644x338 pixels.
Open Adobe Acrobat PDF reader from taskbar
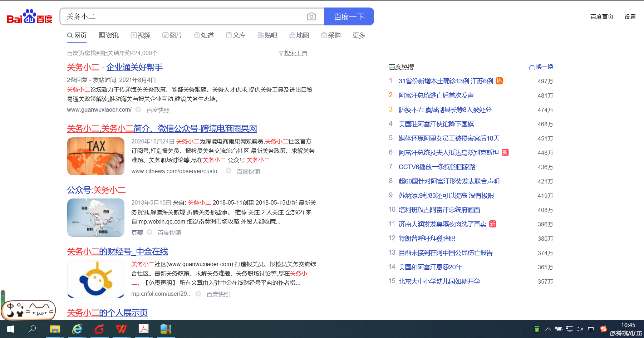tap(144, 329)
